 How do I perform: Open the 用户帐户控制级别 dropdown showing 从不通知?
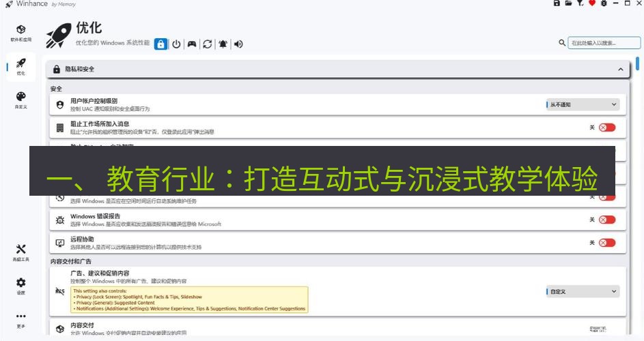[583, 104]
